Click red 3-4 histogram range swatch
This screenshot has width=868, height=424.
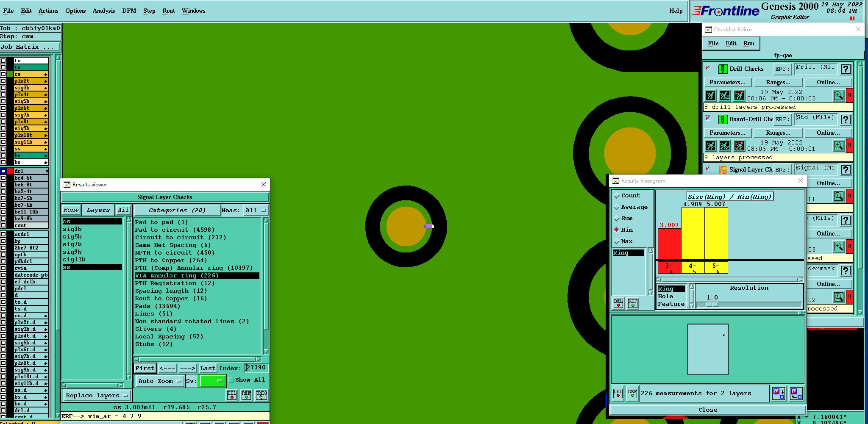click(669, 268)
